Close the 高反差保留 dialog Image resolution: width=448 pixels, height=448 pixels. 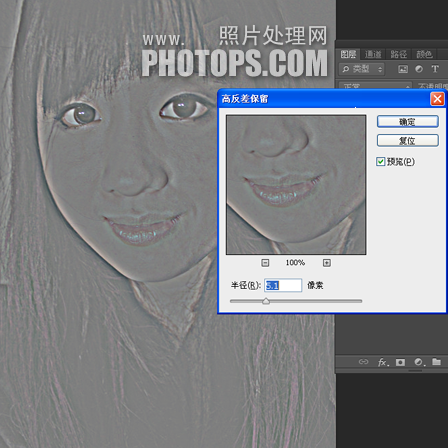pyautogui.click(x=437, y=99)
